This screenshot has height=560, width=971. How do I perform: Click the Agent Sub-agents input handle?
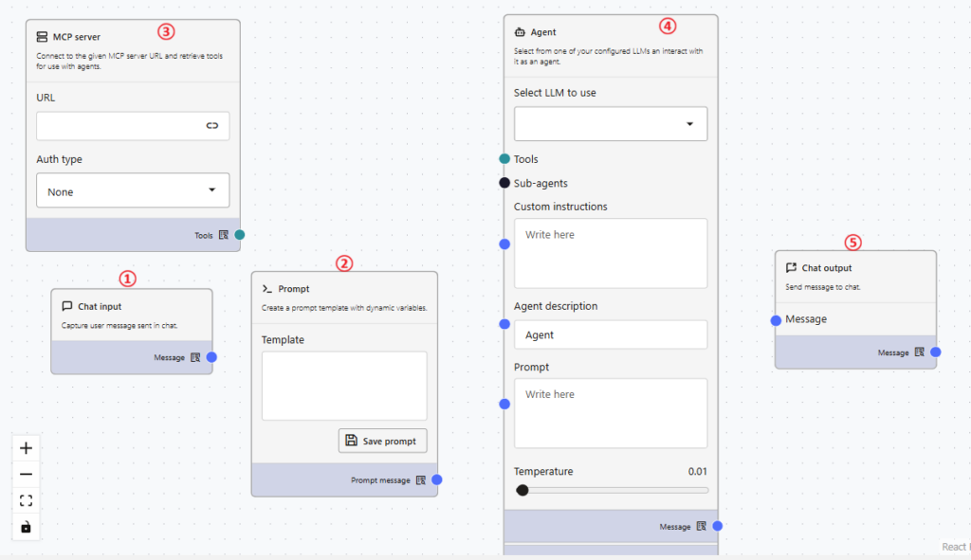coord(504,183)
